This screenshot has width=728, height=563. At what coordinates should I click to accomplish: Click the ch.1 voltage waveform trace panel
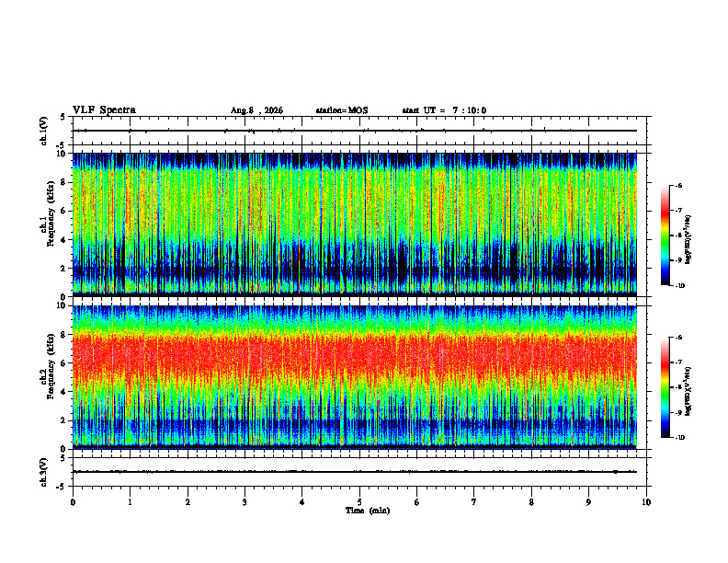[x=359, y=131]
